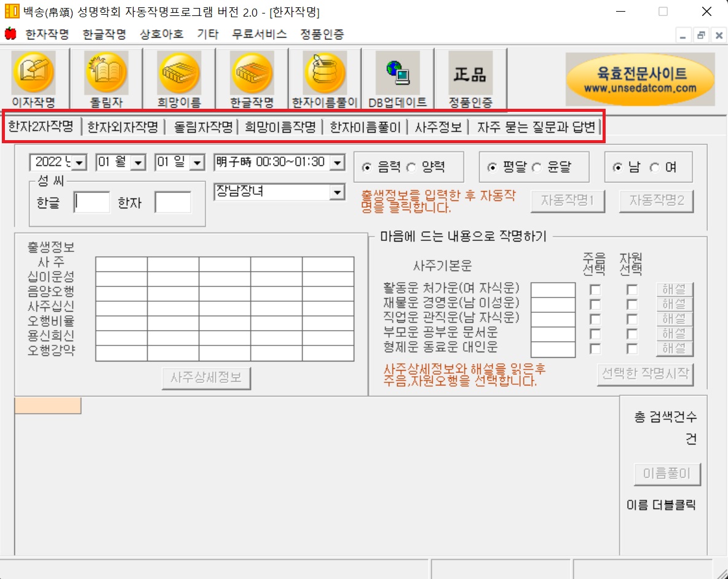Click the 선택한 작명시작 button
This screenshot has height=579, width=728.
point(646,374)
